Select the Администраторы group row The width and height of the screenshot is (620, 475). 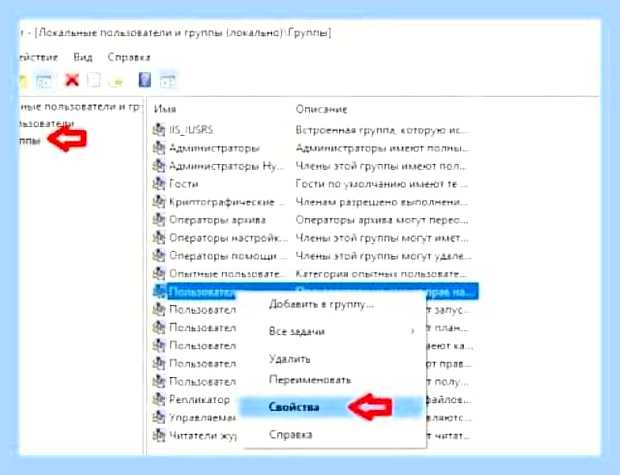tap(214, 148)
